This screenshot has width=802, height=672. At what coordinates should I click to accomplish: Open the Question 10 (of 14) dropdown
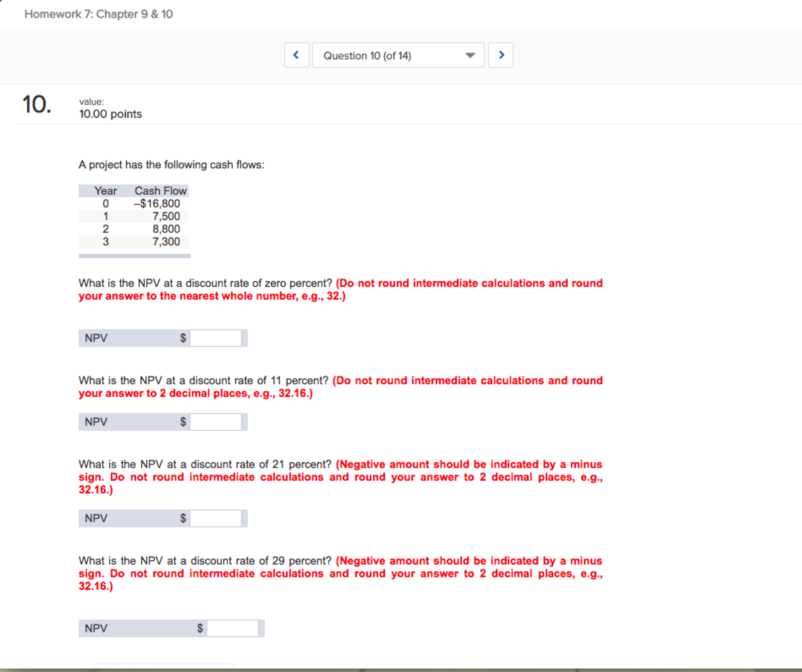(x=398, y=55)
